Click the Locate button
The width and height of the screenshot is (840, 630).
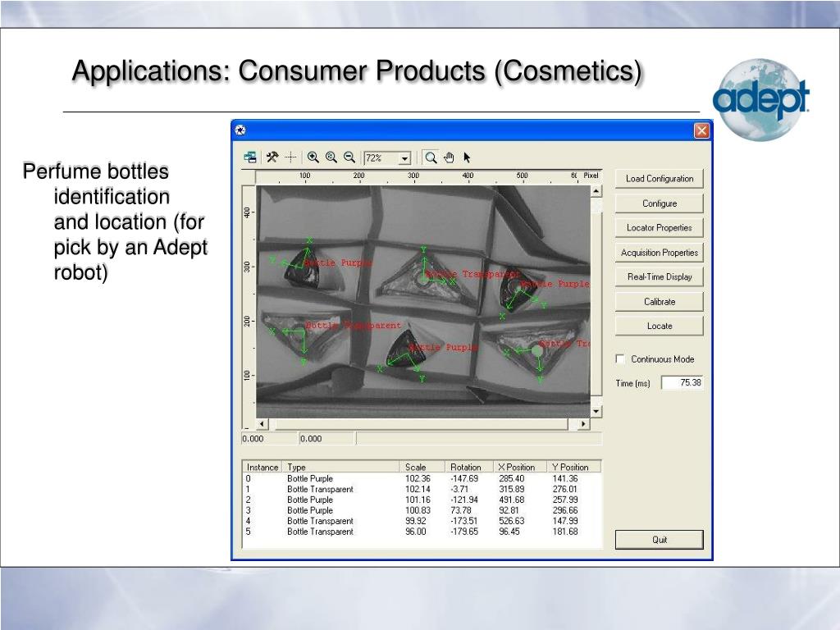pyautogui.click(x=659, y=326)
